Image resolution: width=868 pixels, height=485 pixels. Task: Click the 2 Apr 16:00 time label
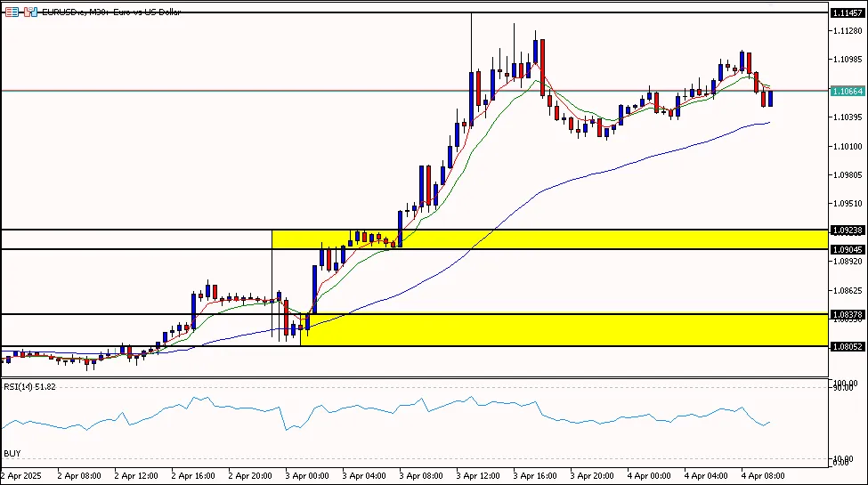[193, 475]
